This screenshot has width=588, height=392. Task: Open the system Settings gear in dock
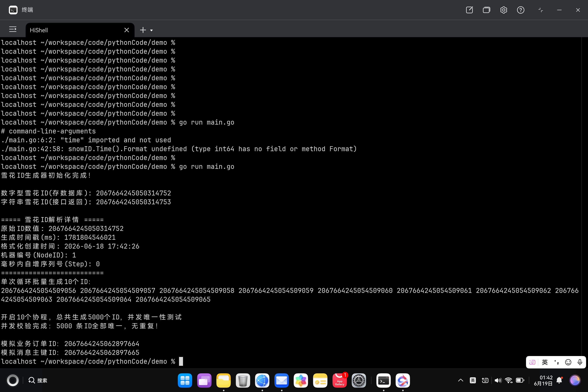tap(359, 381)
